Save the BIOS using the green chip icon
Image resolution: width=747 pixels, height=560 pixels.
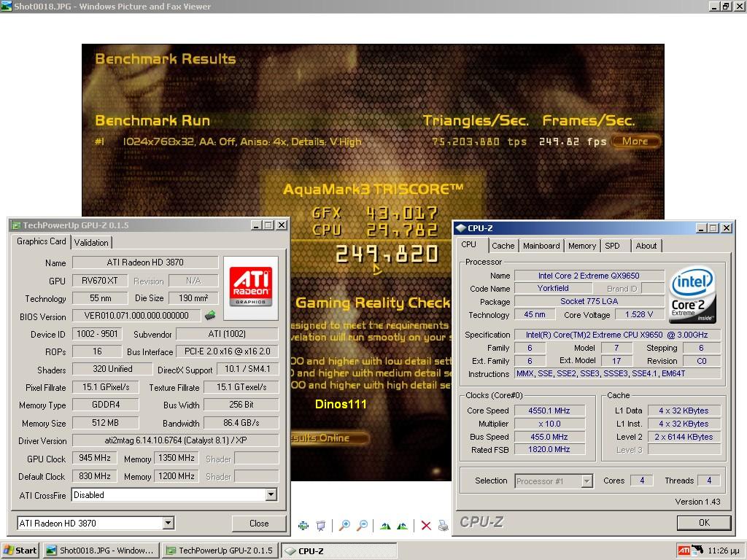tap(210, 315)
